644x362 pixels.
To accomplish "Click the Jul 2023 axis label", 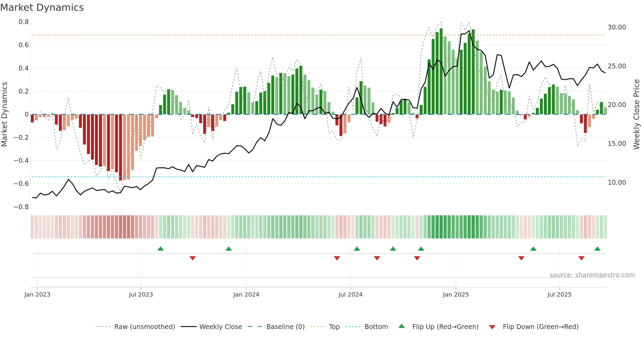I will click(141, 294).
